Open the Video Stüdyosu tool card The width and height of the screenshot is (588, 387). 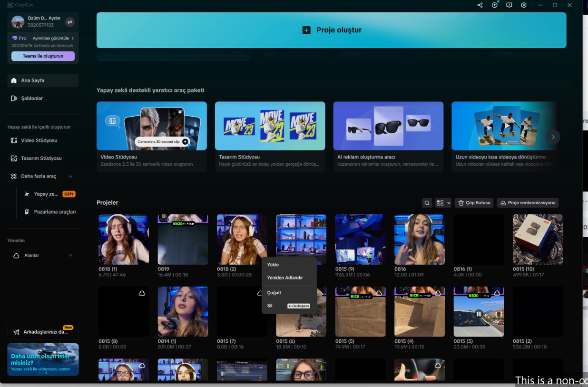click(152, 137)
